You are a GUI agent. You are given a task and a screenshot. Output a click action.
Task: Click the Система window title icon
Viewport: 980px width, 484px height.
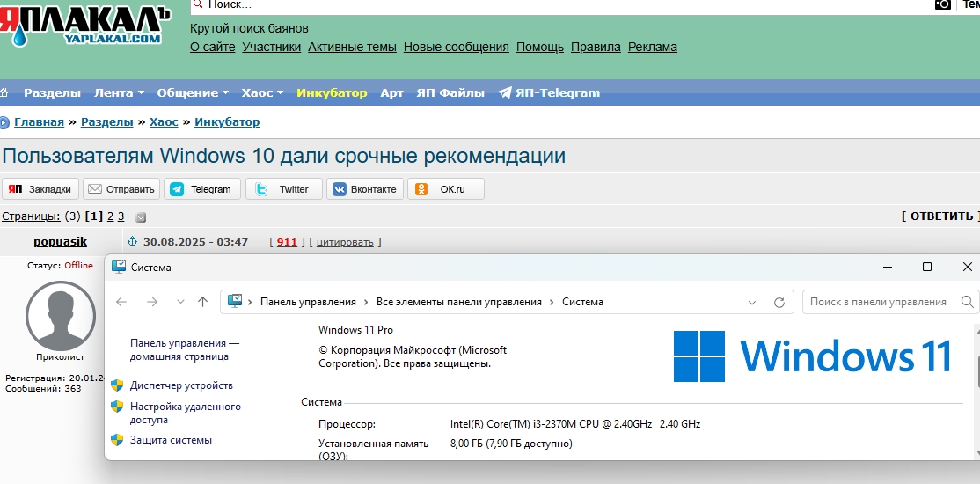point(118,267)
